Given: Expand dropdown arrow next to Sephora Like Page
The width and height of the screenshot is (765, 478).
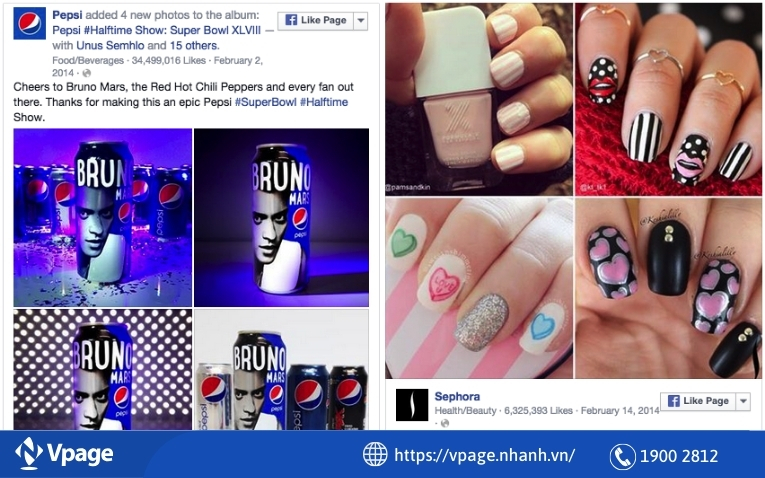Looking at the screenshot, I should [743, 401].
